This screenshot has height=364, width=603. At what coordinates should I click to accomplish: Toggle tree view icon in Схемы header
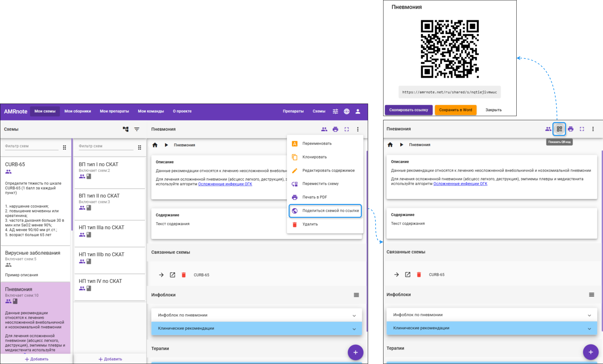(126, 129)
